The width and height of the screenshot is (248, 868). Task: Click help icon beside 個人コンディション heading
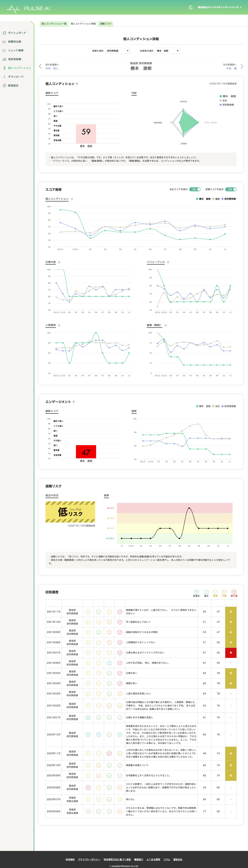pyautogui.click(x=77, y=84)
